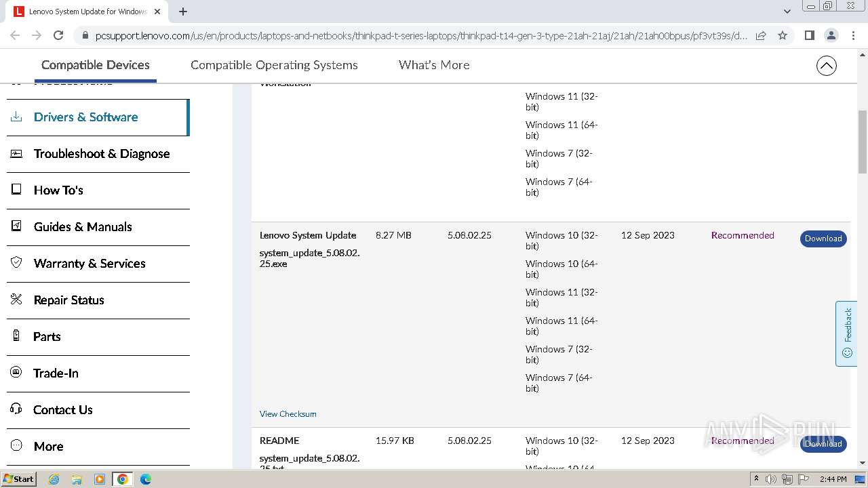Click Recommended in the Lenovo System Update row
The height and width of the screenshot is (488, 868).
(743, 235)
